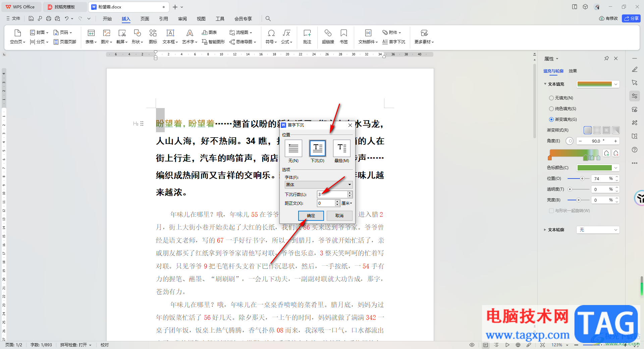Select the last gradient style swatch

pyautogui.click(x=616, y=130)
